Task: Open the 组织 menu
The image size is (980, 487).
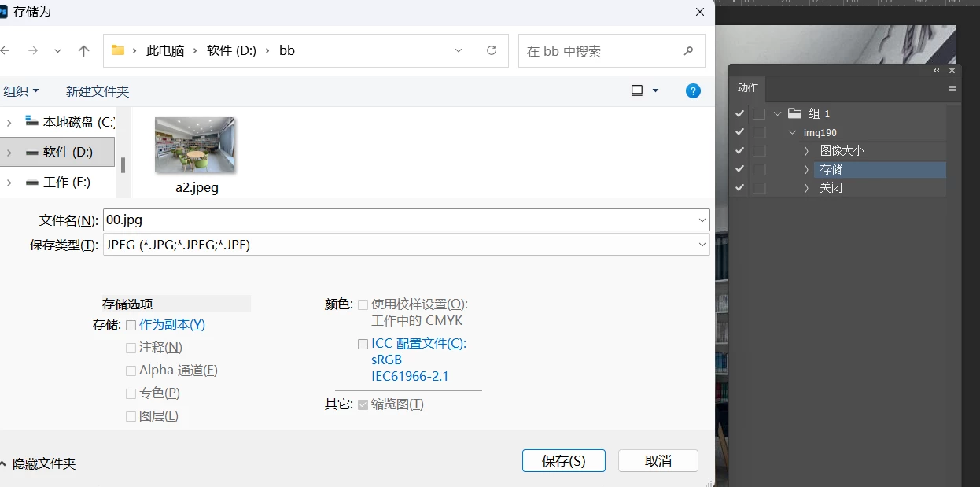Action: 21,91
